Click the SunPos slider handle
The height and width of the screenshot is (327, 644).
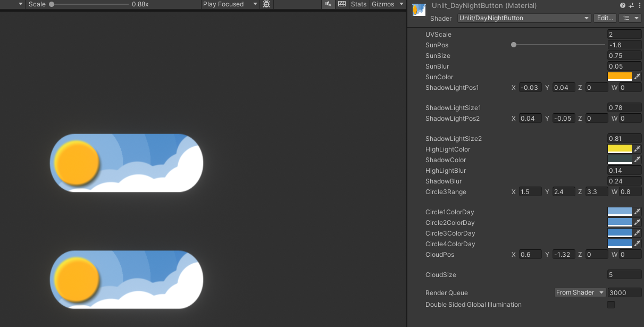click(x=514, y=45)
